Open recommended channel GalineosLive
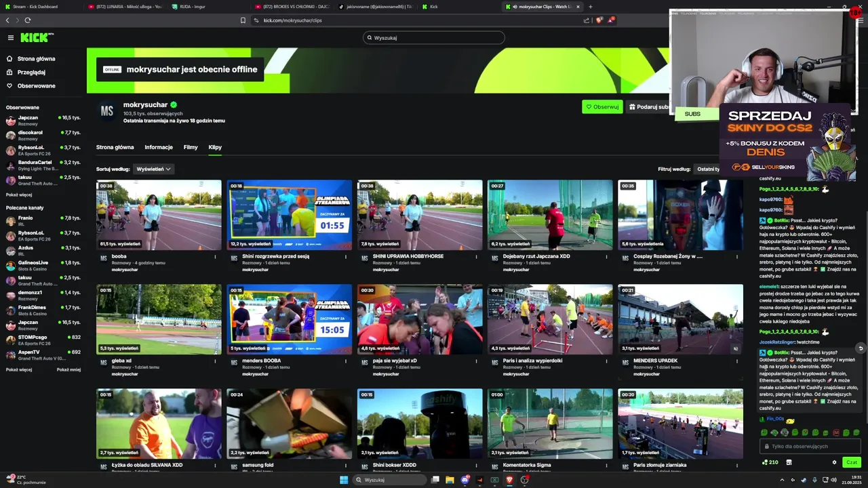Screen dimensions: 868x488 [x=43, y=266]
